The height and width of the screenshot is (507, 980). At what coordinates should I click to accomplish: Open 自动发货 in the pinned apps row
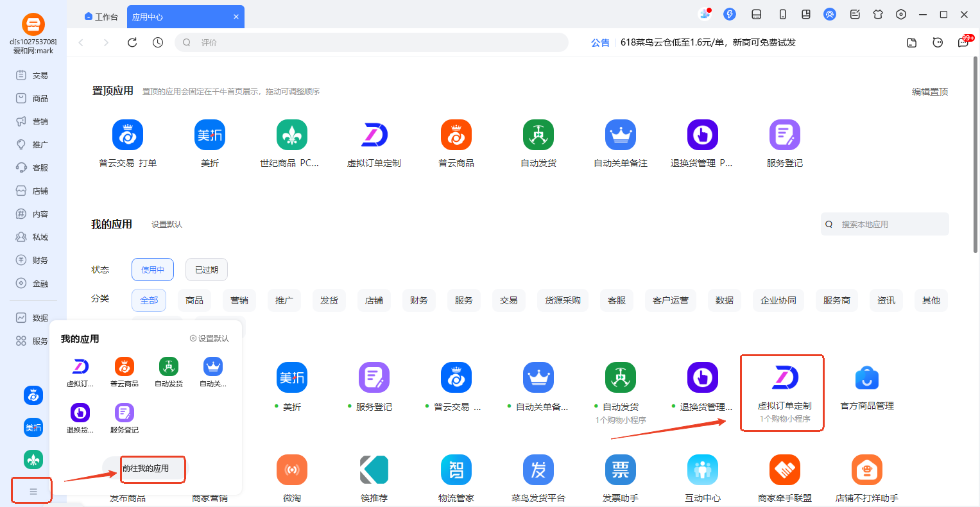pos(538,135)
